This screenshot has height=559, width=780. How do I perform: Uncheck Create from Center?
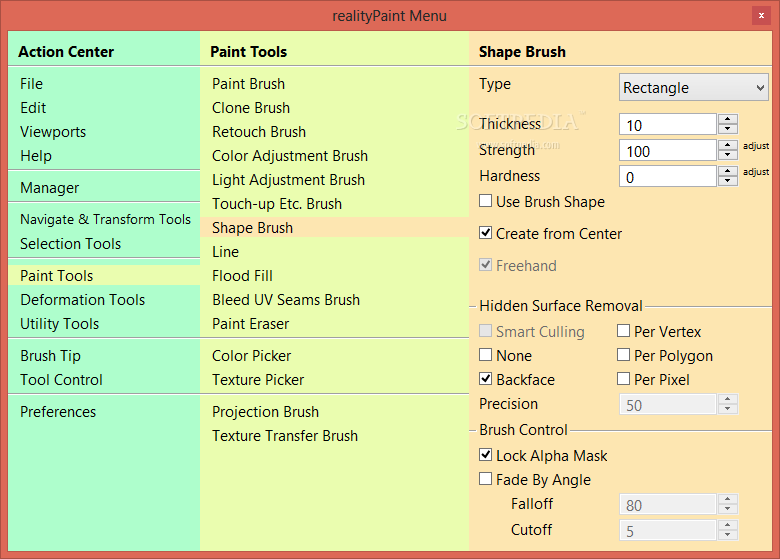pos(486,233)
